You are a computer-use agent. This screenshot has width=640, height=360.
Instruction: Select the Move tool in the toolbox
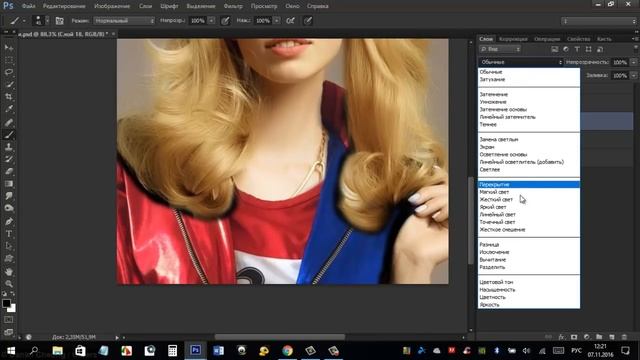coord(9,48)
